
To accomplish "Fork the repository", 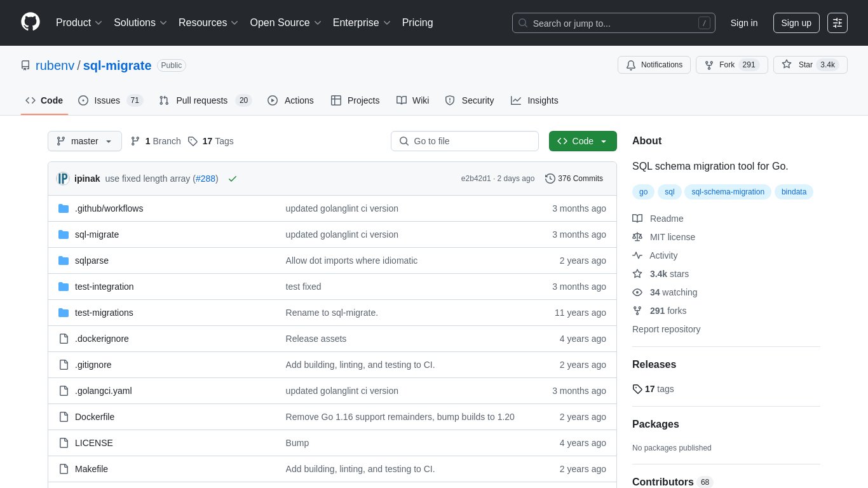I will (x=732, y=65).
